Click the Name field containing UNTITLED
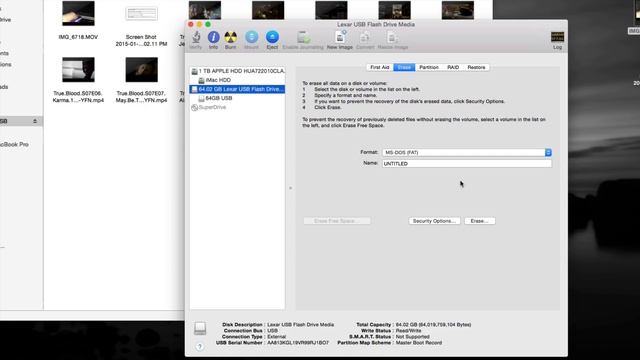 tap(467, 163)
